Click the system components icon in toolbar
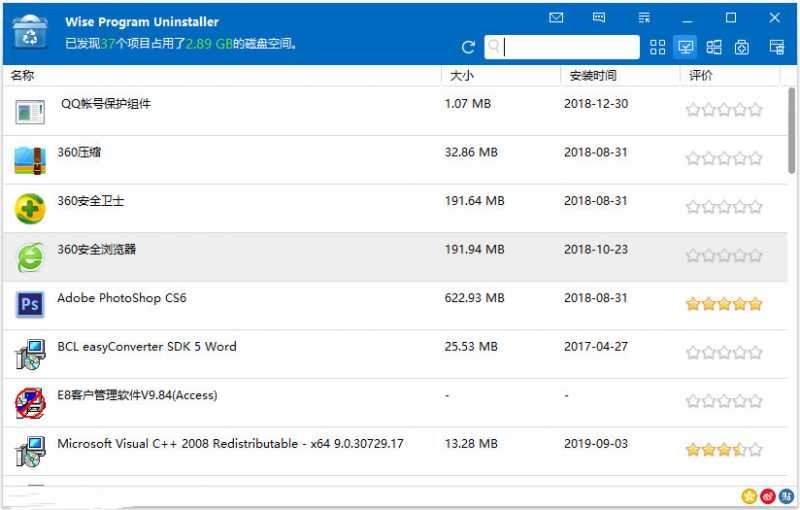The height and width of the screenshot is (510, 800). point(742,47)
